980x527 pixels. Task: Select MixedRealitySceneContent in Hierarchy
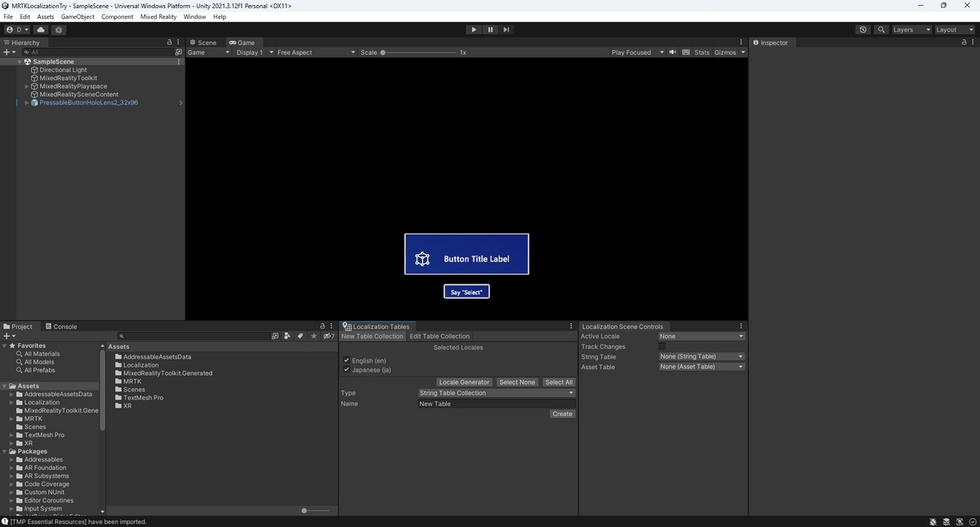click(78, 94)
